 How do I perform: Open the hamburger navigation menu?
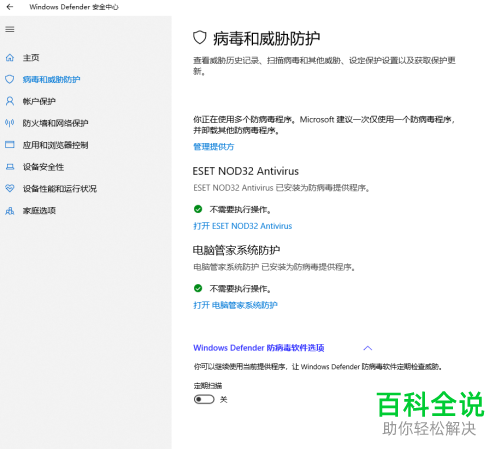[x=10, y=29]
